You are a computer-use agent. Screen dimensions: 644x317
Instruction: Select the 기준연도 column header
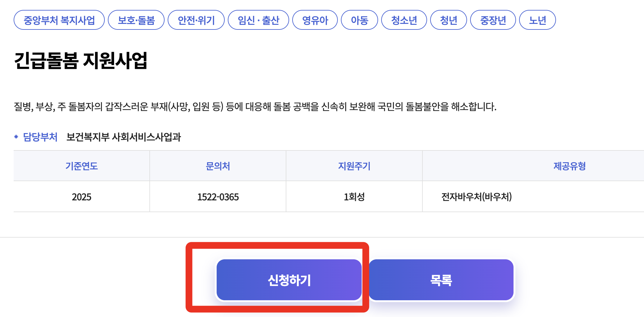[x=82, y=166]
